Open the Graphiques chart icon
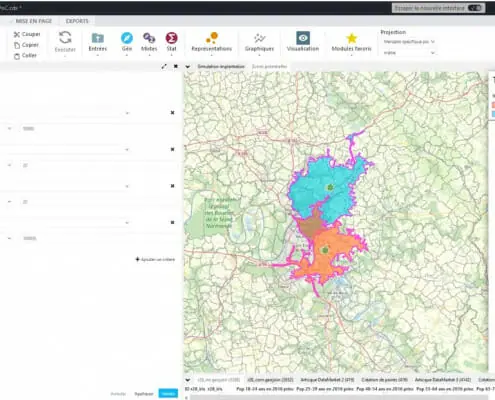The height and width of the screenshot is (400, 495). 259,38
